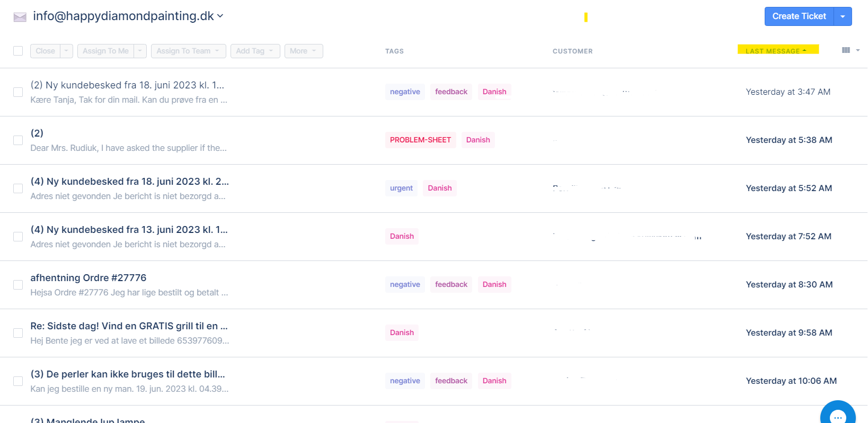The image size is (868, 423).
Task: Select checkbox for De perler kan ikke ticket
Action: pos(18,381)
